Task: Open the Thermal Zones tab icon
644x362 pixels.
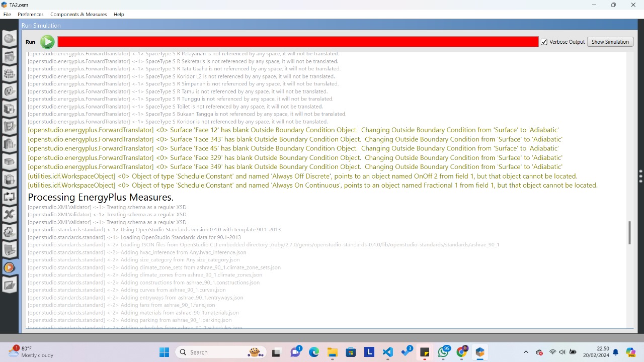Action: pyautogui.click(x=9, y=179)
